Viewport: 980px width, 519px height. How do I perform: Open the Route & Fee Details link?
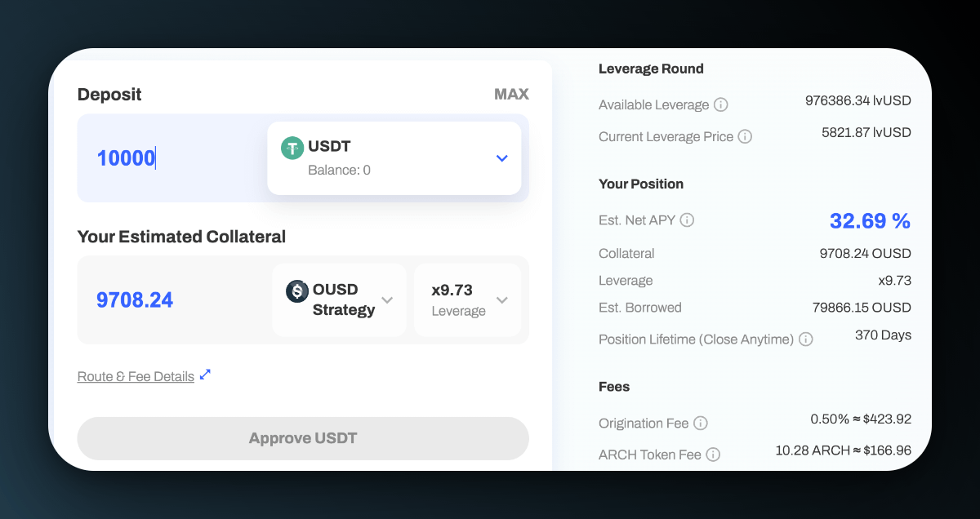click(x=136, y=377)
